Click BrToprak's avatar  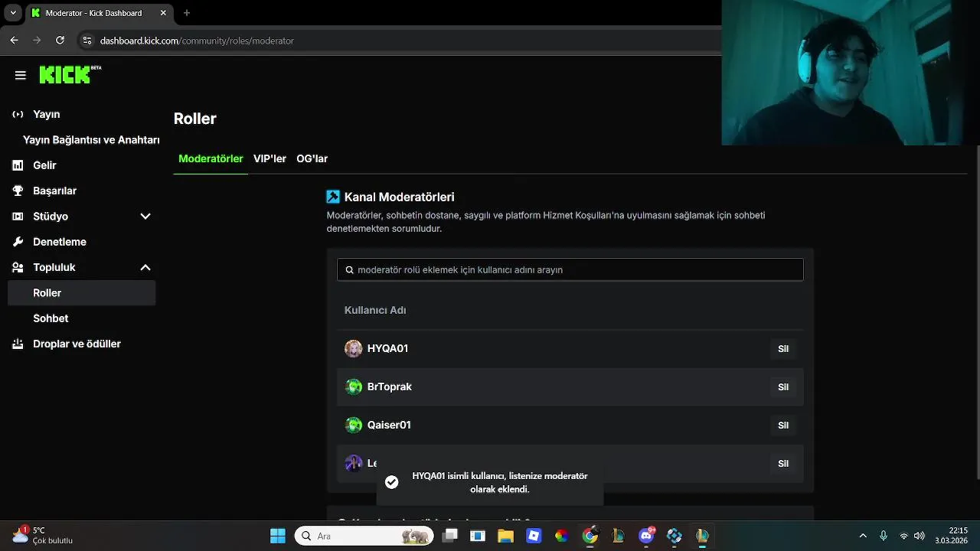(354, 386)
